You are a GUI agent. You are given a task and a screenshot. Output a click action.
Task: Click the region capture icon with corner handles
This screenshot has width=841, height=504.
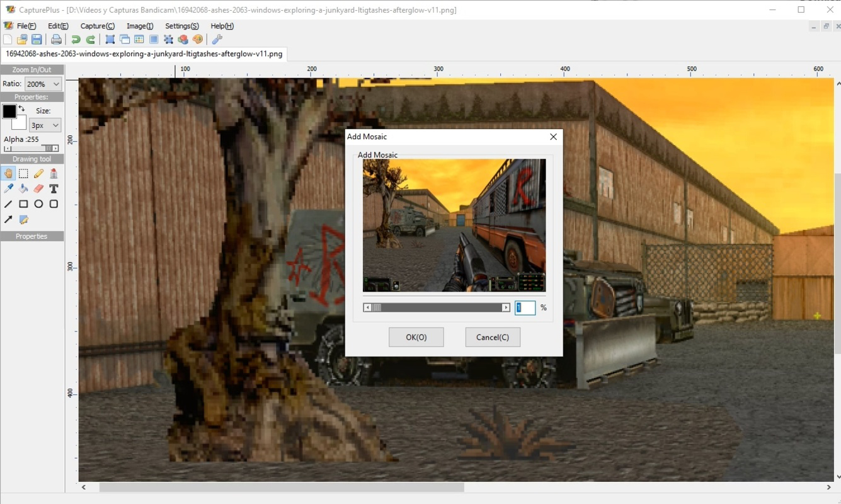pyautogui.click(x=110, y=40)
